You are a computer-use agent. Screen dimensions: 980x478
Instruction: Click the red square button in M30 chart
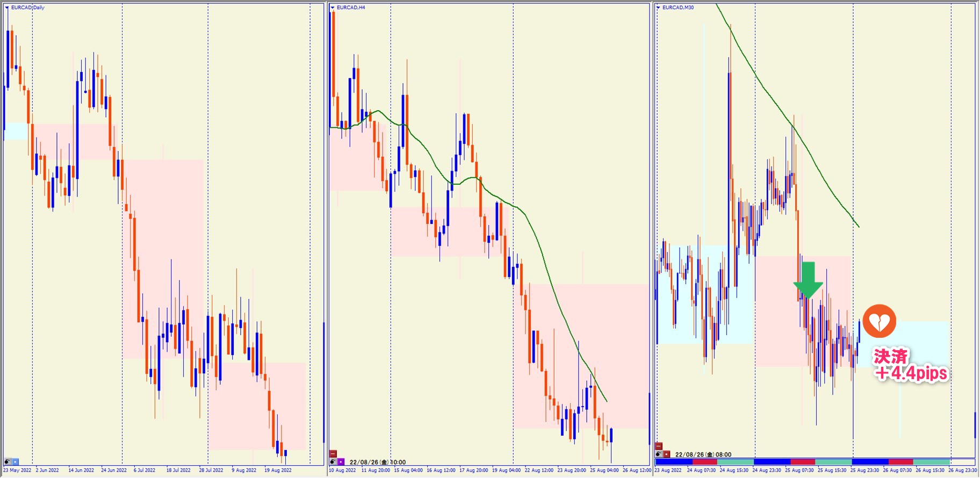point(666,454)
